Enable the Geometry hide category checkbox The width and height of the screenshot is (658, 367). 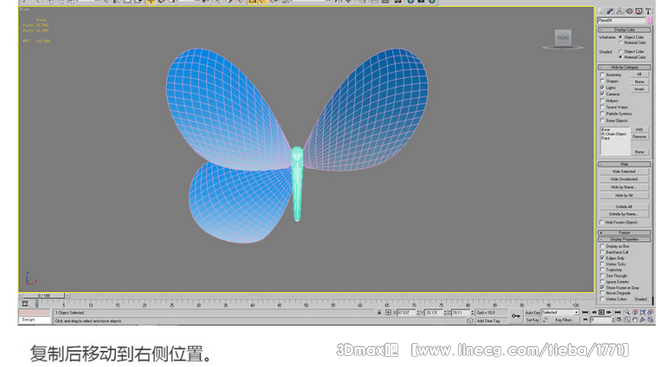[x=602, y=75]
